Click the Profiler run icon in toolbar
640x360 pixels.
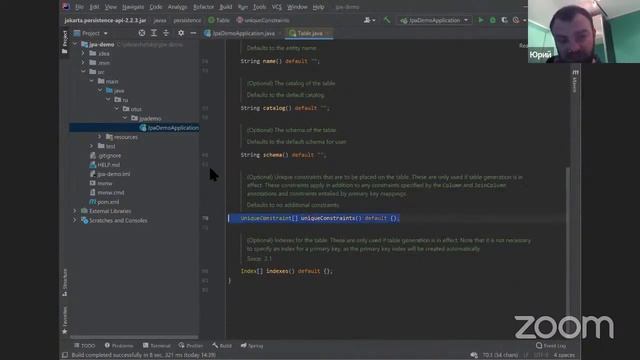(x=516, y=20)
